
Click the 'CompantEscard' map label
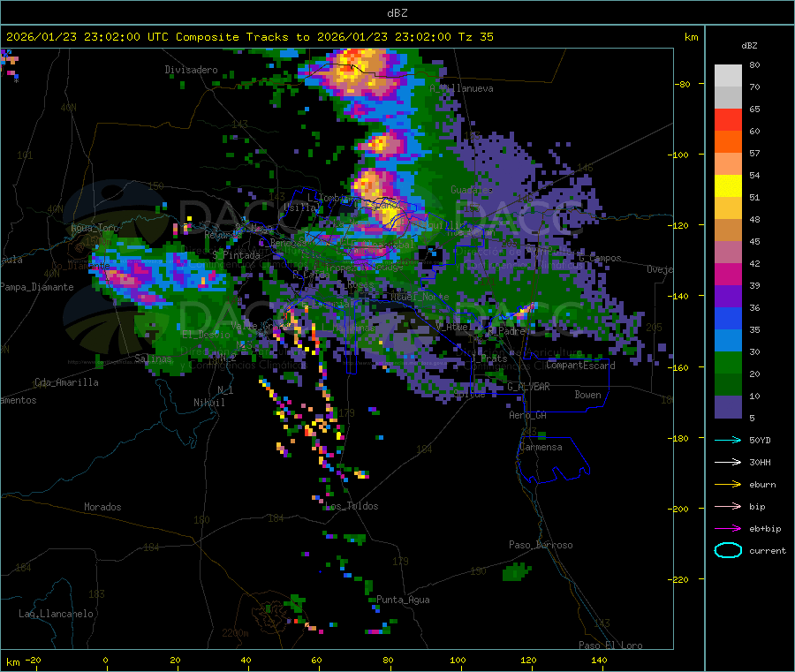[x=580, y=366]
